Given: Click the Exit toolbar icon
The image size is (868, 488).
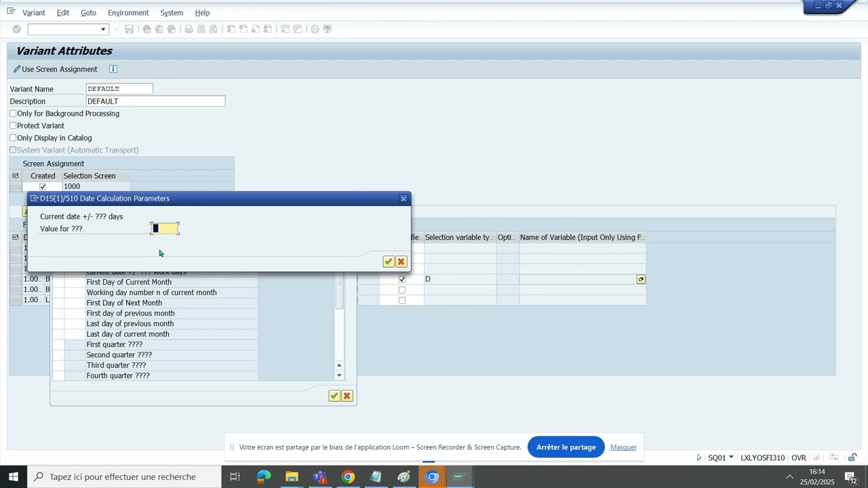Looking at the screenshot, I should pos(159,29).
